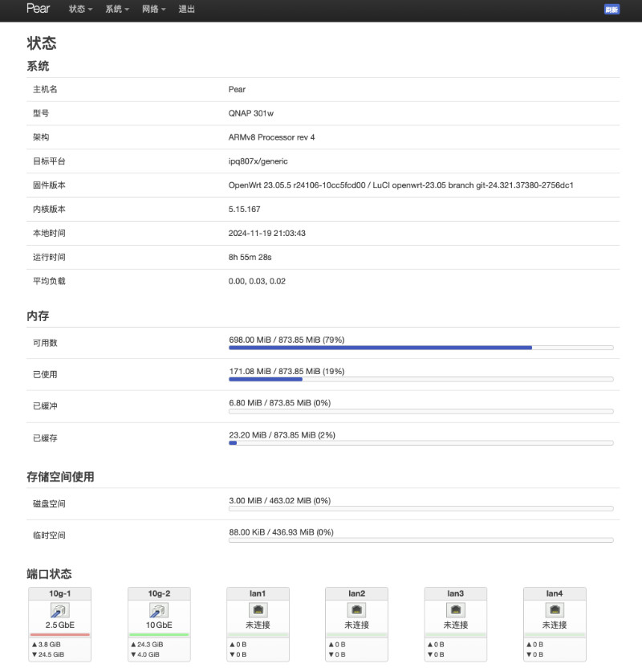The height and width of the screenshot is (672, 642).
Task: Click the Pear logo in the navbar
Action: coord(37,10)
